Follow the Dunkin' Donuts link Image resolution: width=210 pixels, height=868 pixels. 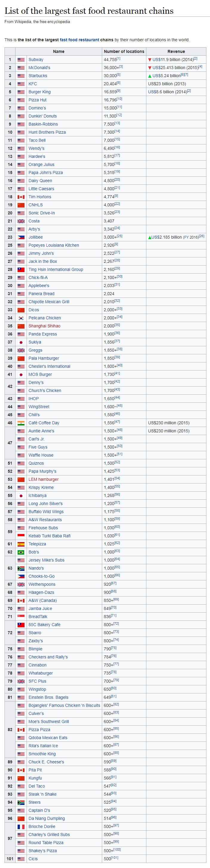pyautogui.click(x=42, y=116)
